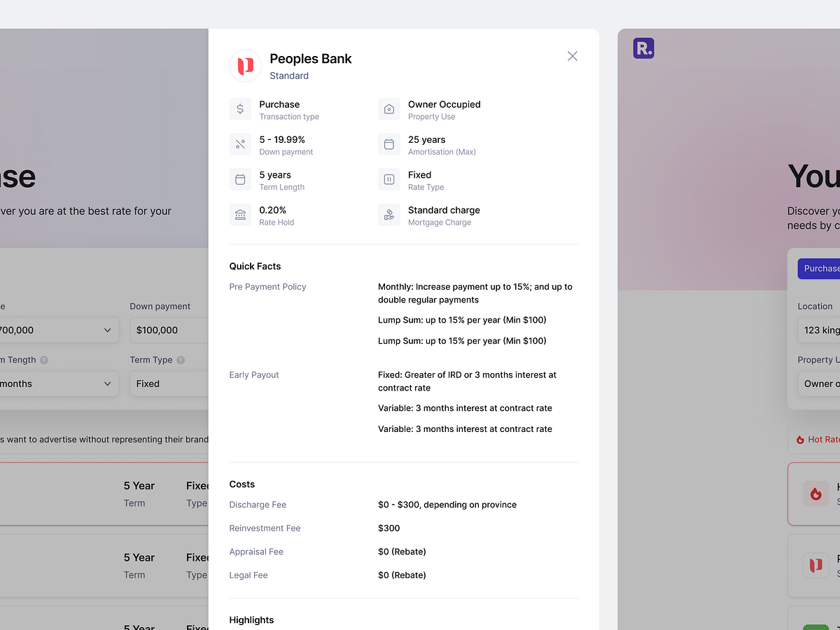This screenshot has height=630, width=840.
Task: Click the Peoples Bank logo icon
Action: 246,66
